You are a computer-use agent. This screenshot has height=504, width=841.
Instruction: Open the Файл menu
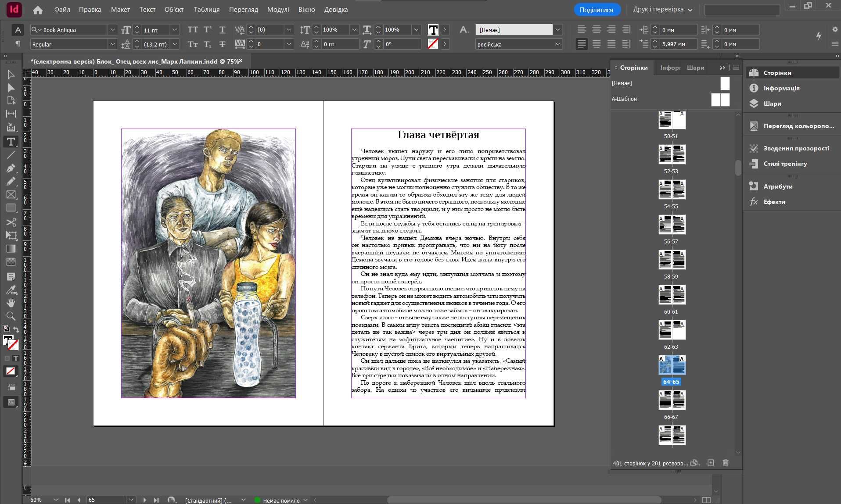[62, 9]
